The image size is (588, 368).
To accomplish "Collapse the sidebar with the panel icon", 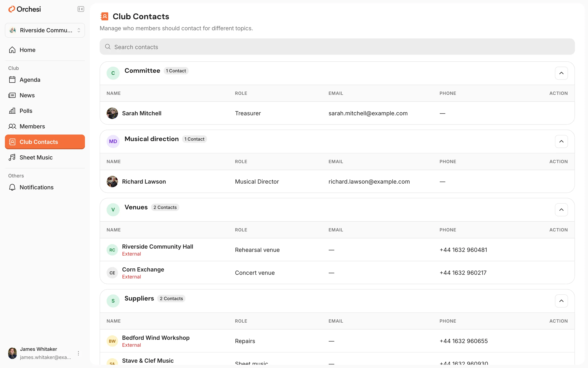I will [x=81, y=9].
